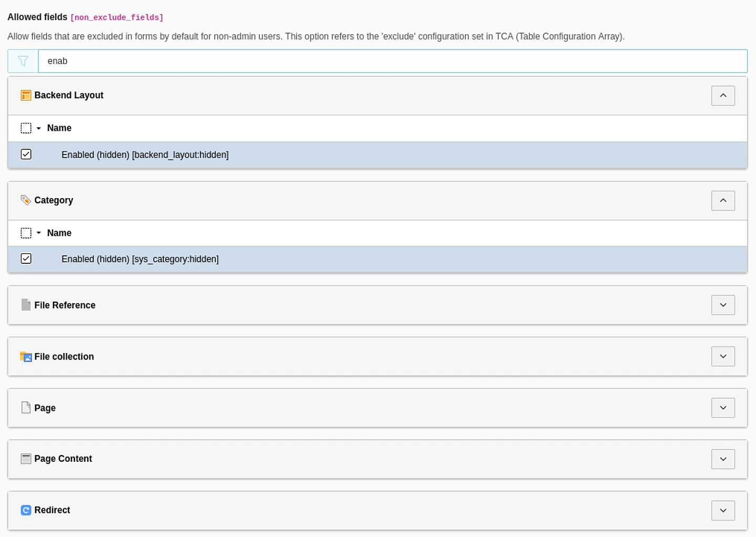The width and height of the screenshot is (756, 537).
Task: Expand the File Reference panel
Action: coord(723,305)
